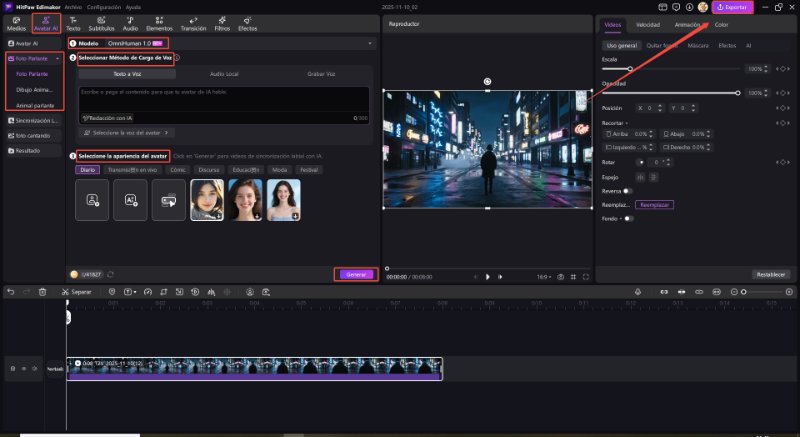Collapse the Foto Parlante sidebar group
The width and height of the screenshot is (800, 437).
point(57,59)
